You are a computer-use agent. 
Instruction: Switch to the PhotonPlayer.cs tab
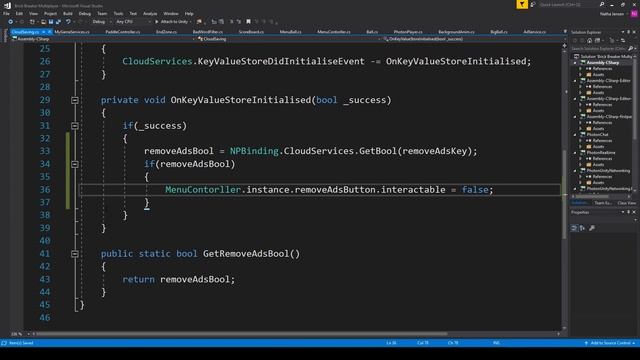[408, 32]
